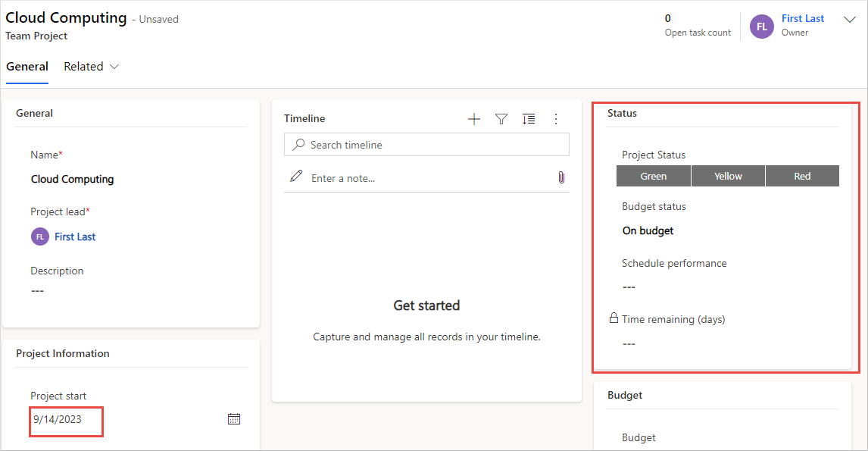This screenshot has height=451, width=868.
Task: Open the timeline more options ellipsis
Action: pos(556,119)
